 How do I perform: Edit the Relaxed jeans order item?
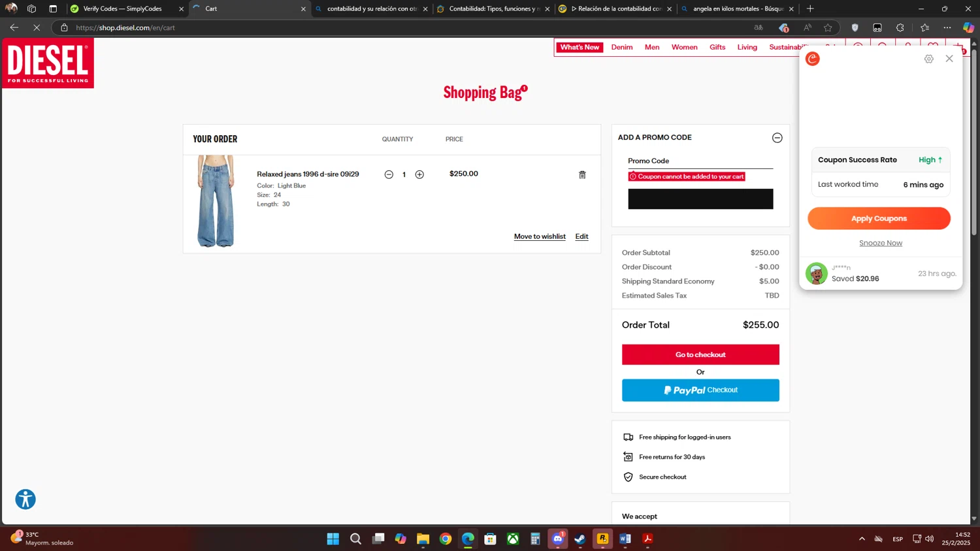581,236
